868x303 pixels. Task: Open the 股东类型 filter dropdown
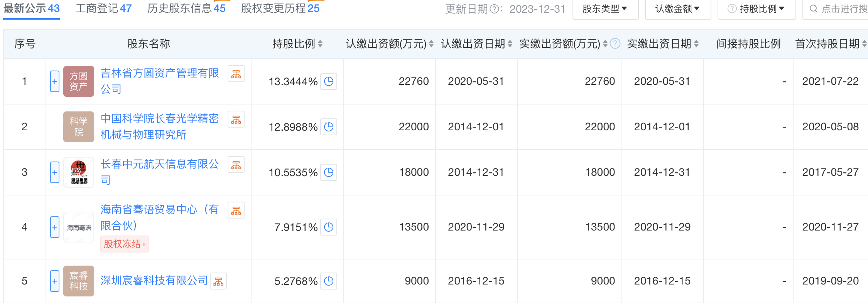tap(605, 9)
